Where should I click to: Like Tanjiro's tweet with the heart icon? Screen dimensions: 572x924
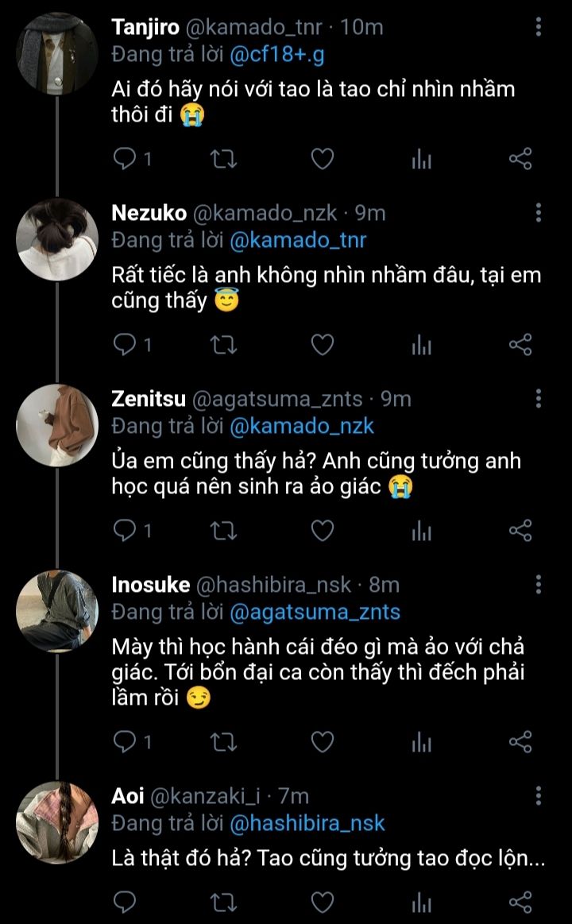point(321,160)
